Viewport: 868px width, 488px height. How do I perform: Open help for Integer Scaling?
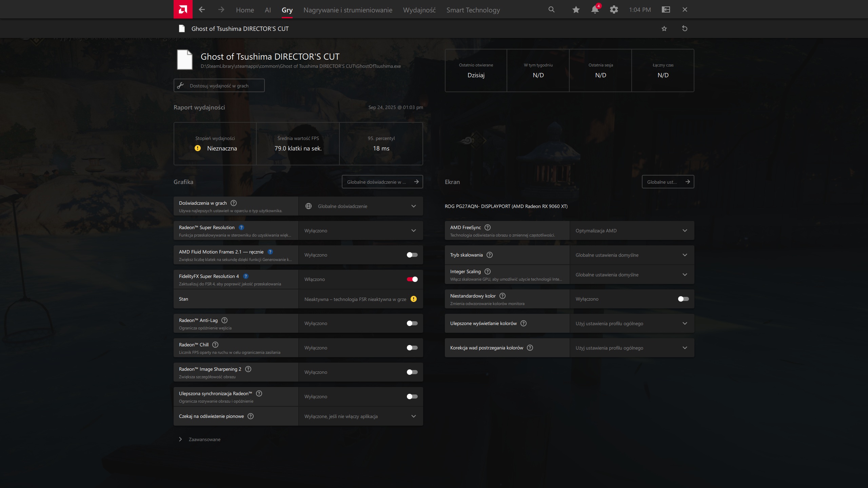tap(488, 271)
